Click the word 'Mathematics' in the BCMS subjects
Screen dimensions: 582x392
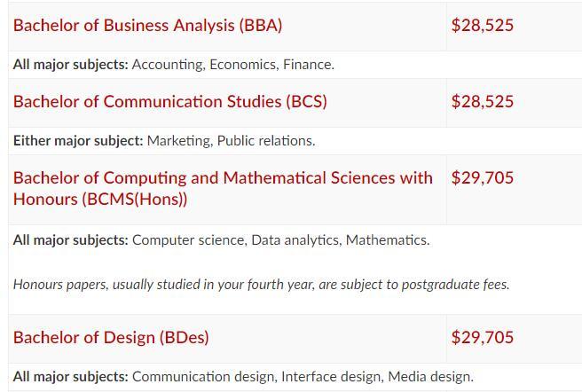[x=388, y=240]
